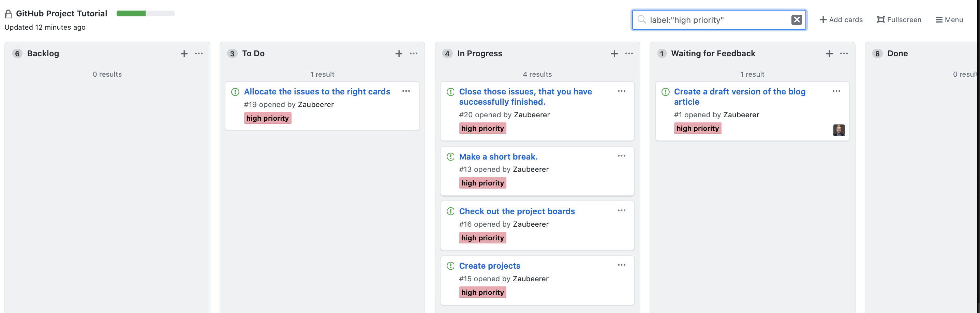Image resolution: width=980 pixels, height=313 pixels.
Task: Open column options for To Do
Action: coord(413,54)
